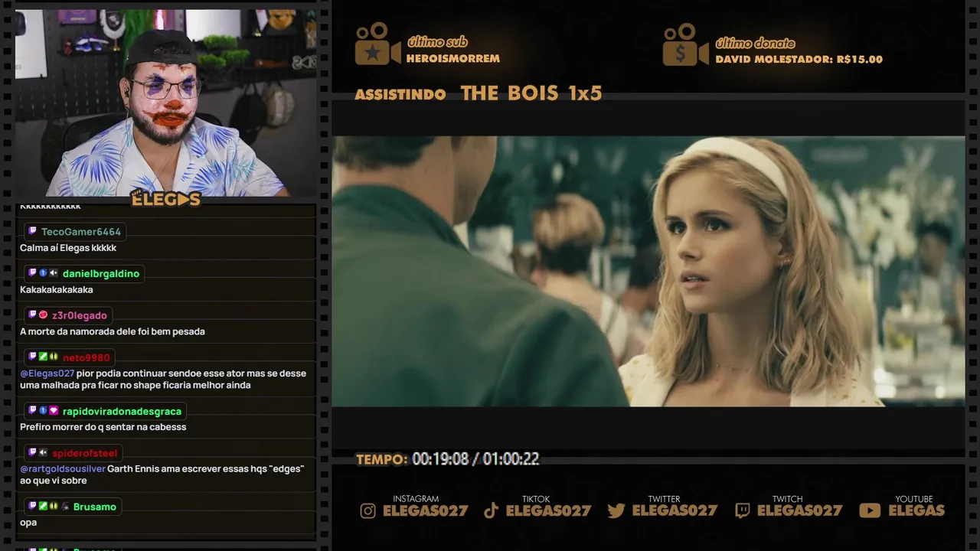Click the último sub camera star icon
Screen dimensions: 980x551
tap(377, 44)
